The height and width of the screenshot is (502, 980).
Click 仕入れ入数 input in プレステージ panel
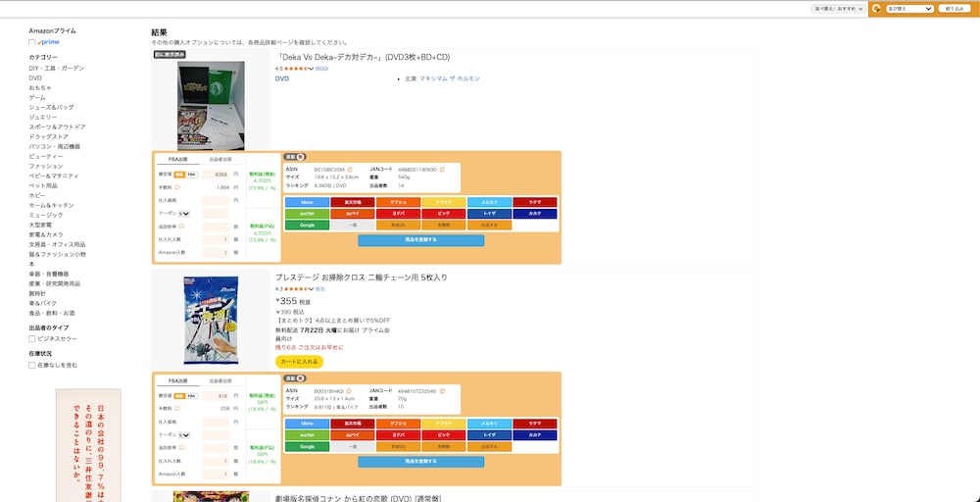216,461
